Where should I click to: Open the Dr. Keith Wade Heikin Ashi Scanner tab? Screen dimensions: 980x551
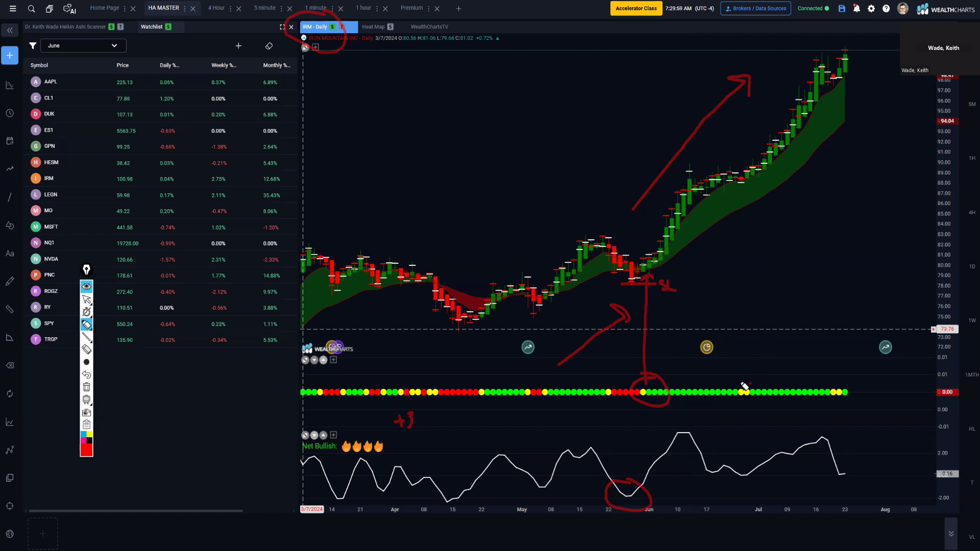tap(65, 27)
